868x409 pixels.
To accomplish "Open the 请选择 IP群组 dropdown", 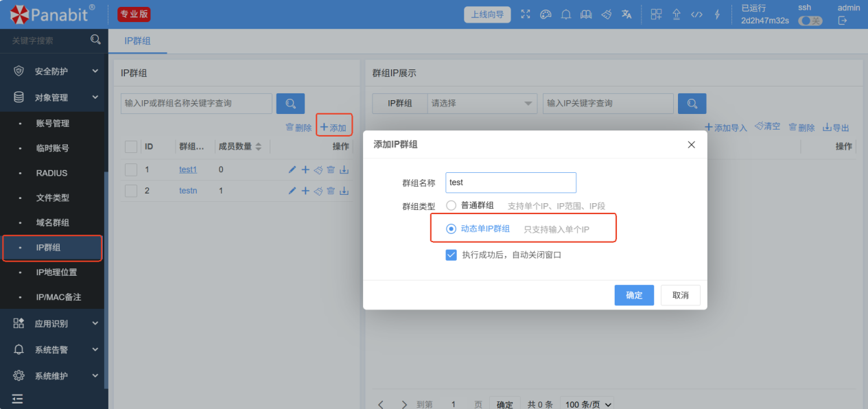I will click(x=482, y=104).
